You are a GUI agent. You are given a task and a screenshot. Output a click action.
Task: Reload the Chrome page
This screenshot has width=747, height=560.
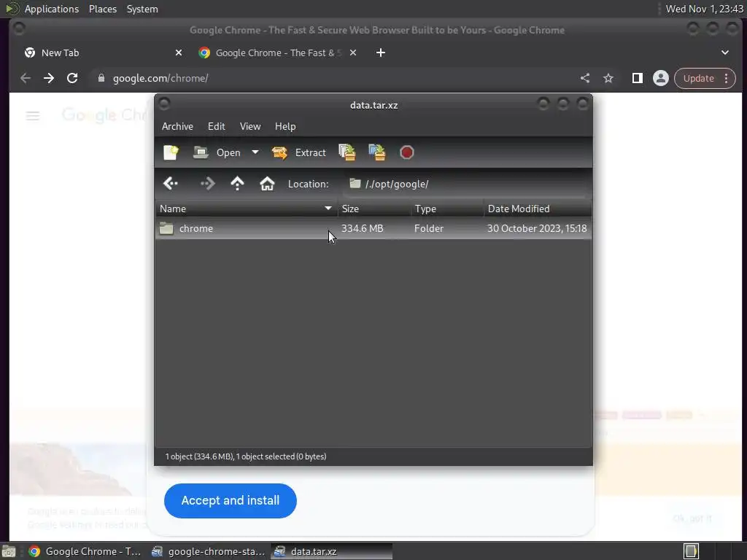[x=72, y=78]
